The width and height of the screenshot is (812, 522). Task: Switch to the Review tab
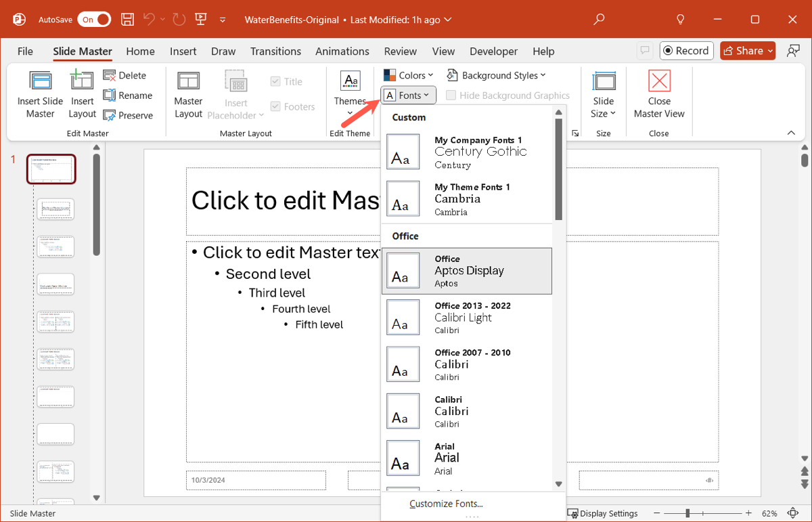click(x=401, y=51)
